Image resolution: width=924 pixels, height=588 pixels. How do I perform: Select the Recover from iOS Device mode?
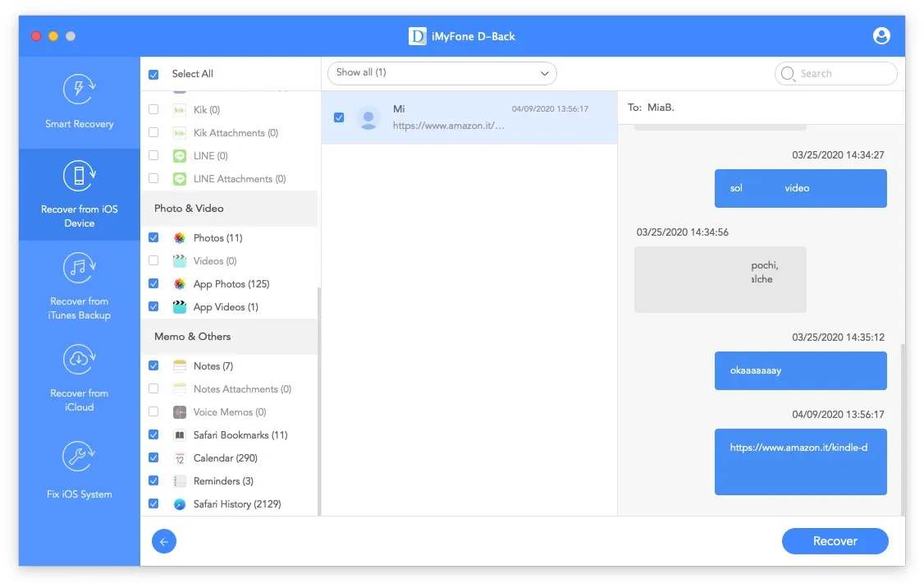pos(78,197)
